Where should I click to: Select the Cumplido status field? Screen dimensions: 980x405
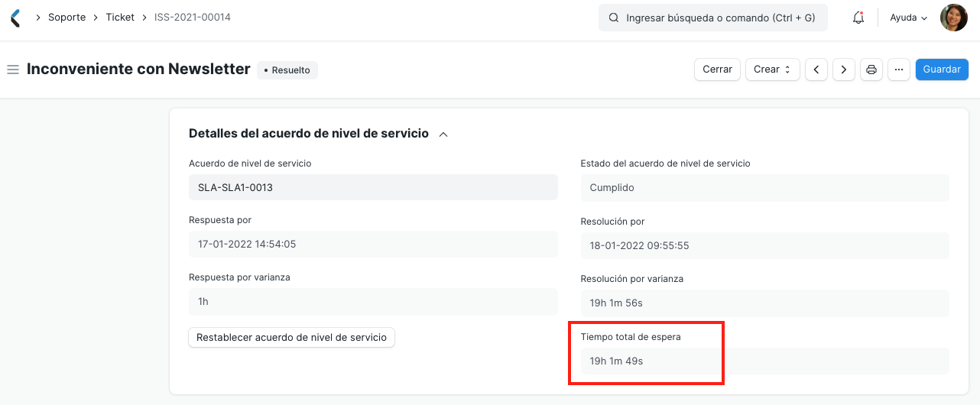click(x=764, y=187)
